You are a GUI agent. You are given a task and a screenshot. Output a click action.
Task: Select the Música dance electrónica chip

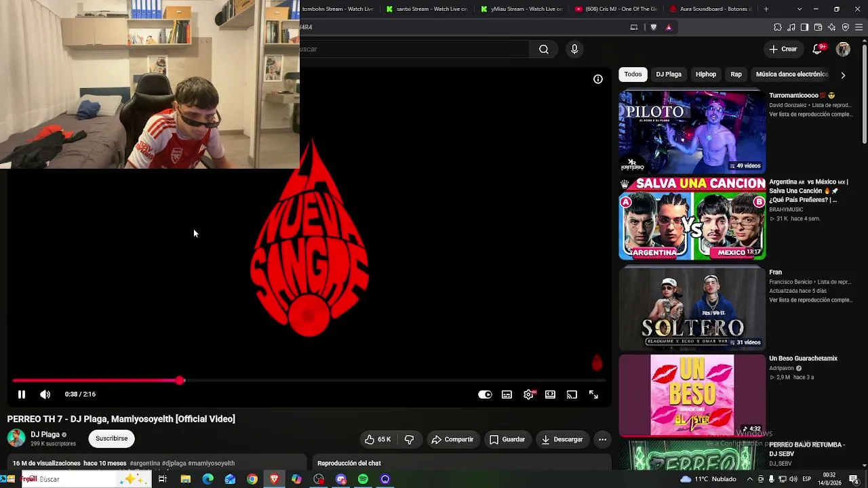tap(792, 75)
